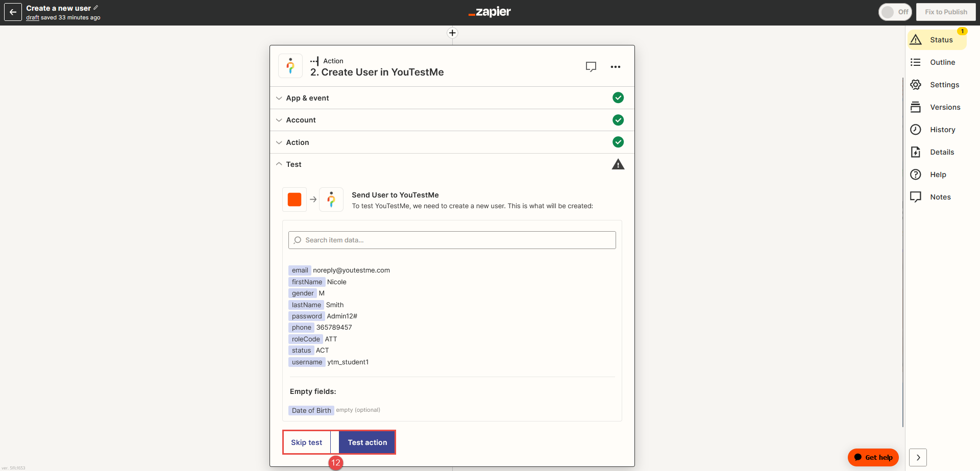Viewport: 980px width, 471px height.
Task: Click the Details file icon
Action: [x=916, y=152]
